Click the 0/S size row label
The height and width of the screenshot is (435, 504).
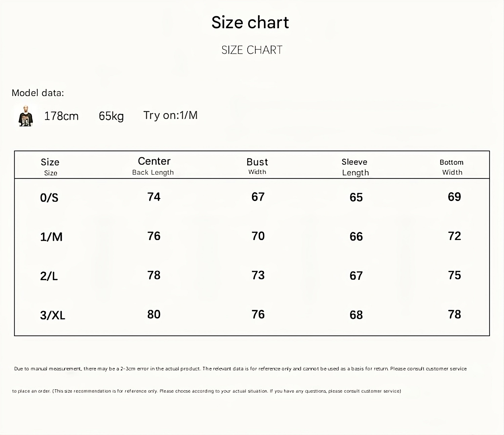(x=49, y=197)
